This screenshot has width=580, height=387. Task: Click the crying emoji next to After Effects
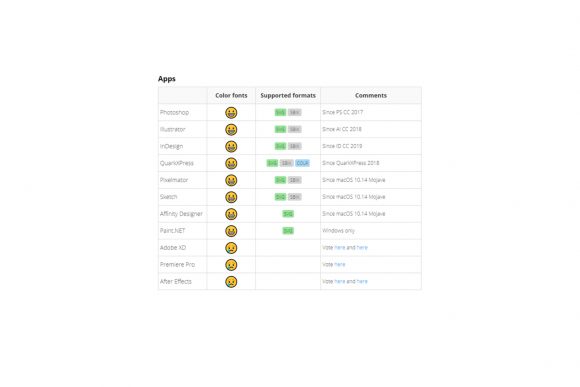pyautogui.click(x=231, y=282)
